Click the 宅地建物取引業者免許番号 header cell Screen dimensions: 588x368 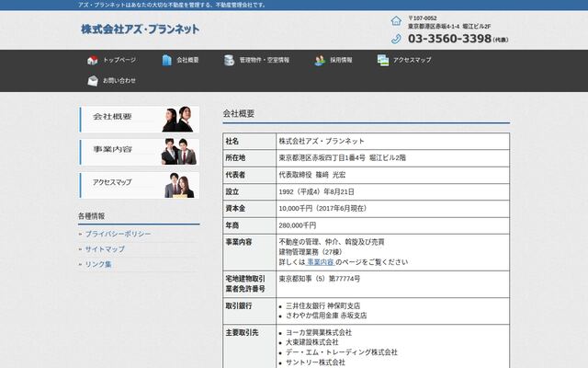pyautogui.click(x=249, y=284)
